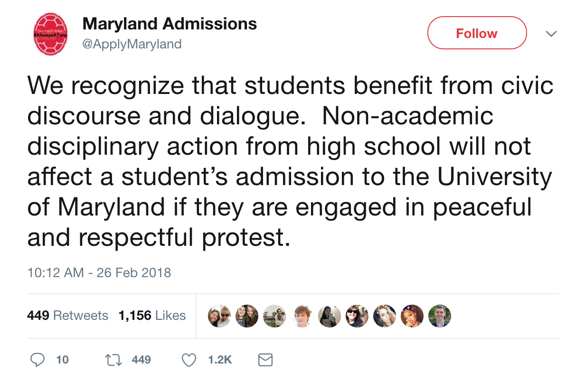Click the reply speech bubble icon

(38, 360)
